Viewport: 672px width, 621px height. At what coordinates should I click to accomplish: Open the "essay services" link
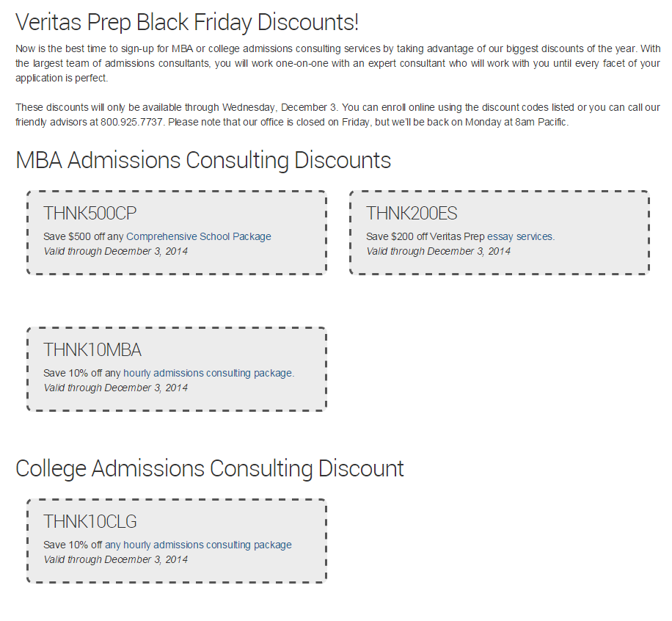tap(520, 237)
